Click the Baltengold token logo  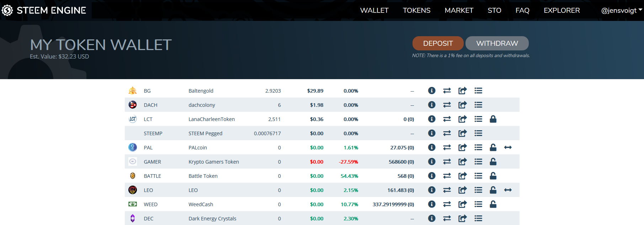[x=133, y=90]
